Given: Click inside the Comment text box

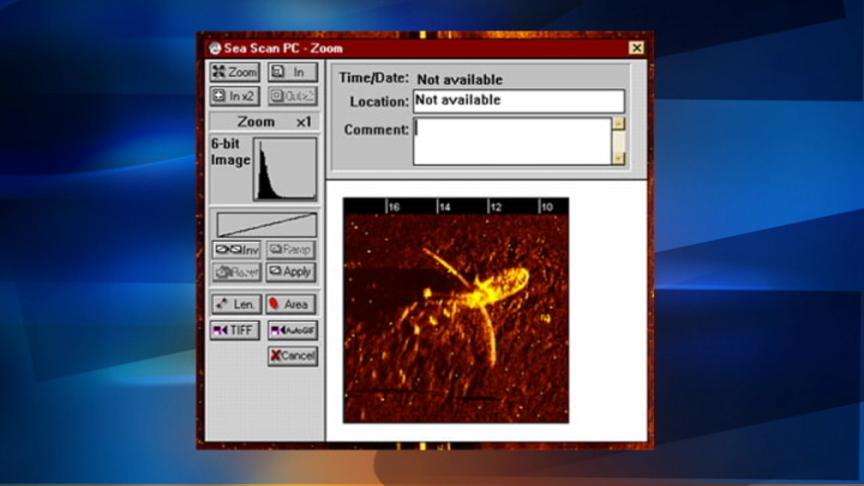Looking at the screenshot, I should [x=512, y=141].
